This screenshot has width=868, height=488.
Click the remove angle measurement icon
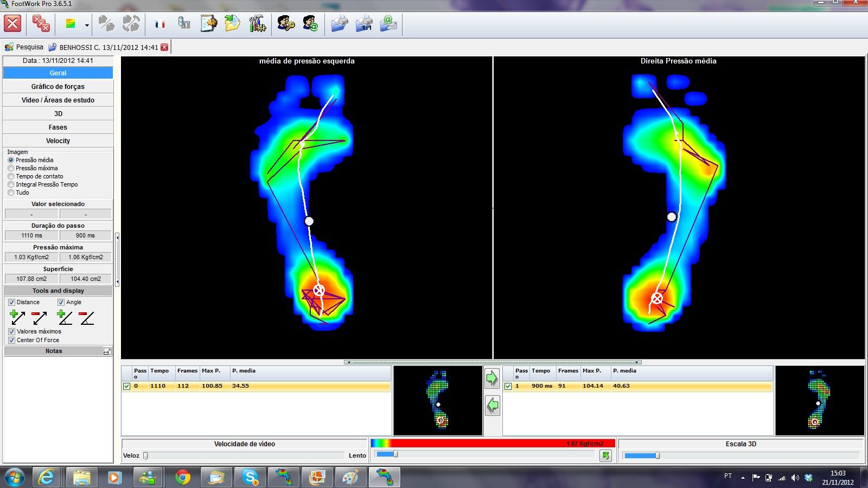point(86,317)
